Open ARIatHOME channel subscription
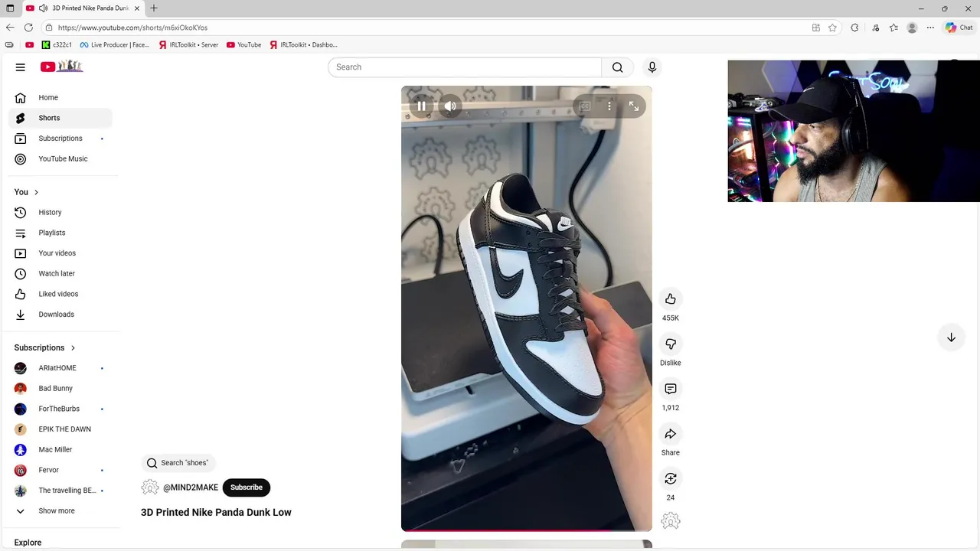This screenshot has width=980, height=551. pos(60,368)
